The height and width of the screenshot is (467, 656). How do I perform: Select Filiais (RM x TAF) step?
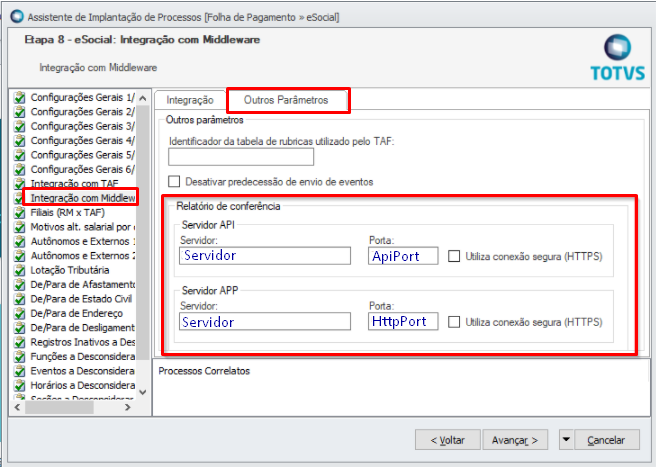coord(68,213)
